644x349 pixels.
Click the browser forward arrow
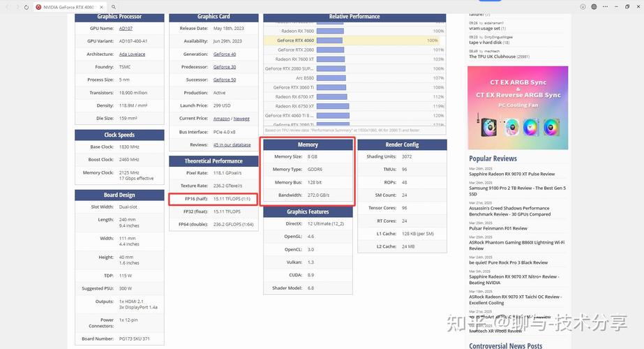17,6
